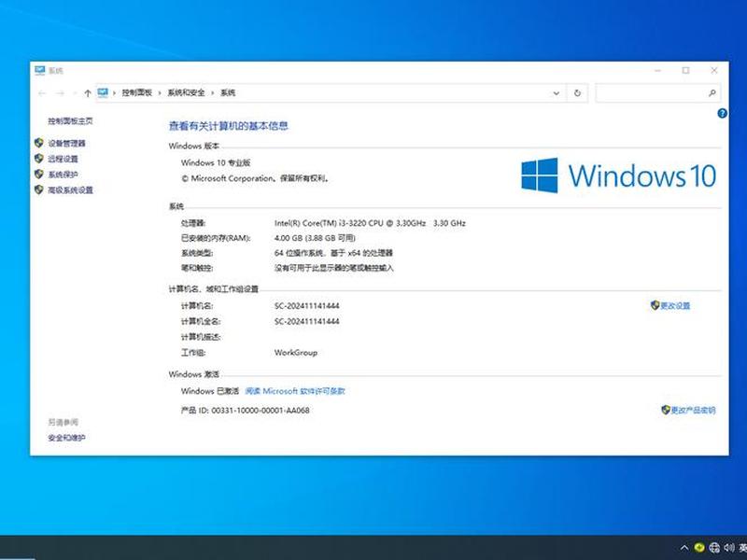
Task: Minimize the System window
Action: pos(658,71)
